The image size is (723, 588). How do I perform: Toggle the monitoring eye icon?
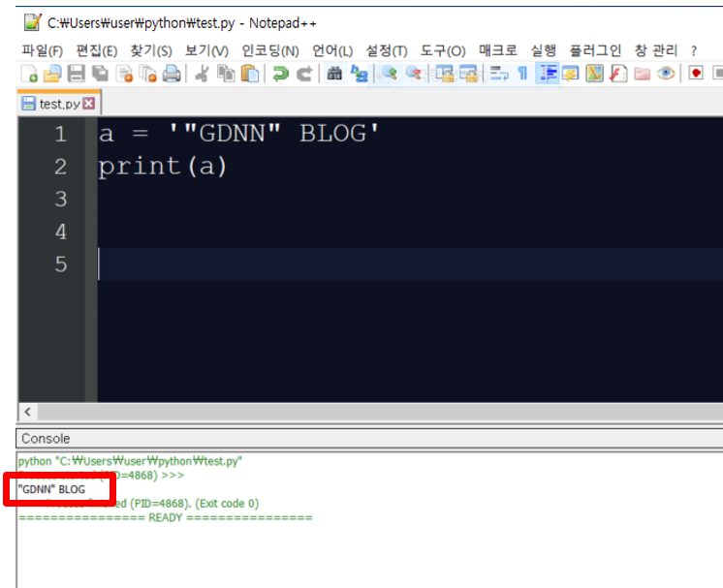666,74
